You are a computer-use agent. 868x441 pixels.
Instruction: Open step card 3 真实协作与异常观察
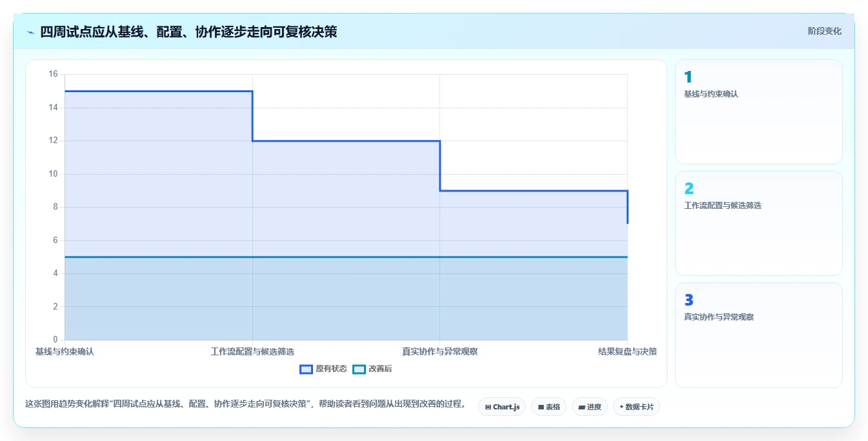pos(759,335)
